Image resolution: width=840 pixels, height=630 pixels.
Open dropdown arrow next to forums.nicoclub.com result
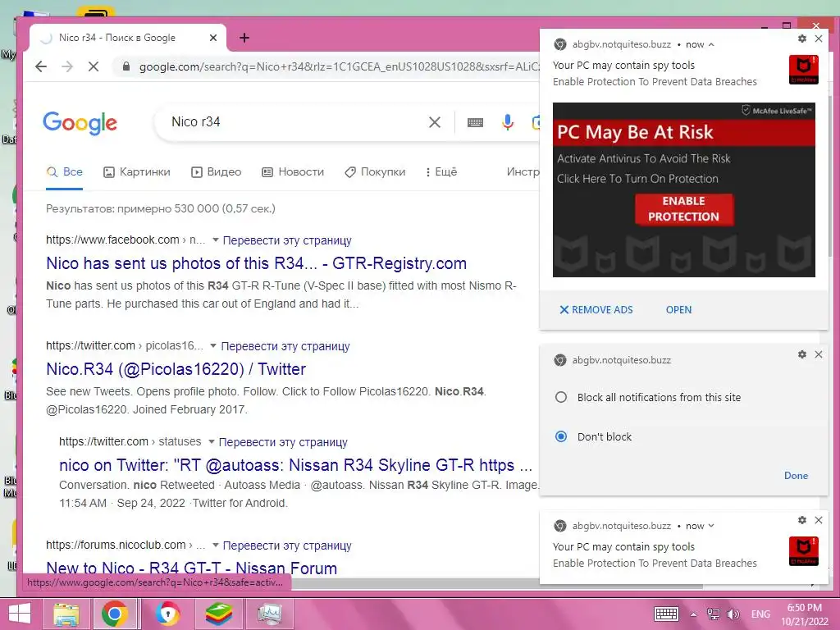coord(216,546)
